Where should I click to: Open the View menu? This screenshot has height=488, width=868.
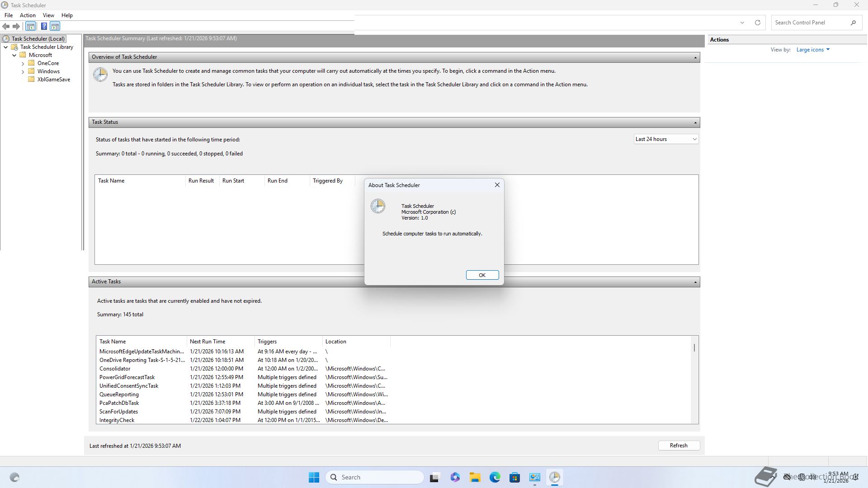click(x=48, y=15)
